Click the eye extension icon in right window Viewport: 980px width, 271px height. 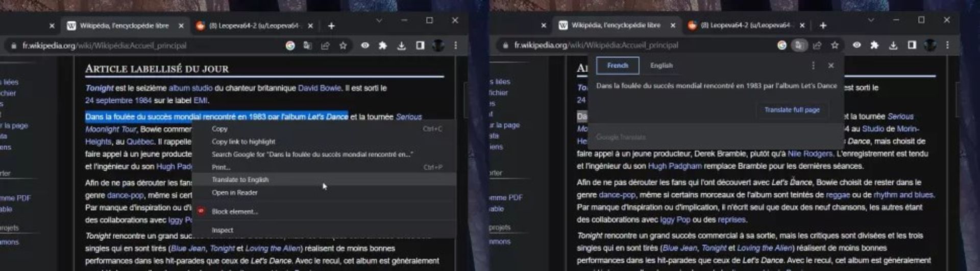coord(857,45)
